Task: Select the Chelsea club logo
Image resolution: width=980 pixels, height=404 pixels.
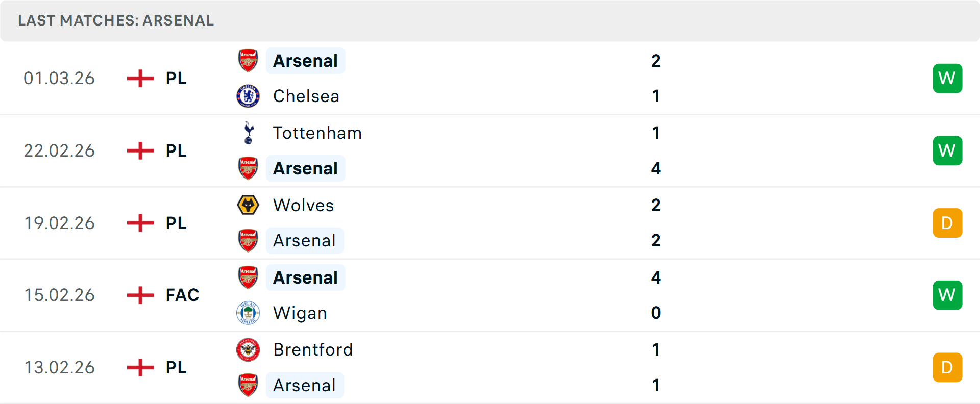Action: pos(248,95)
